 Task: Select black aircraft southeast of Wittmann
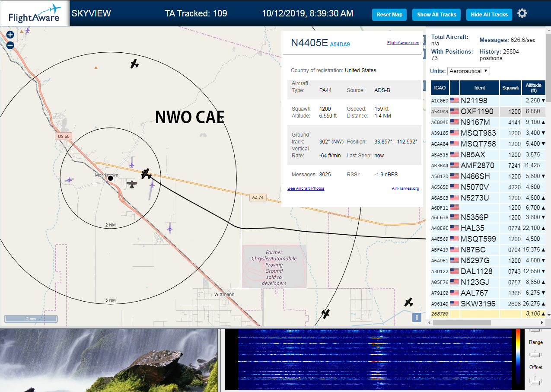(x=325, y=313)
